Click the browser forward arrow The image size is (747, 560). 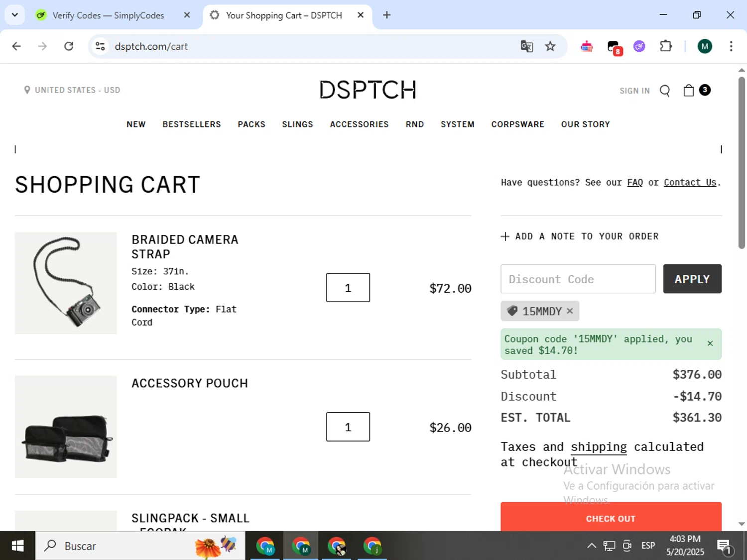point(42,46)
